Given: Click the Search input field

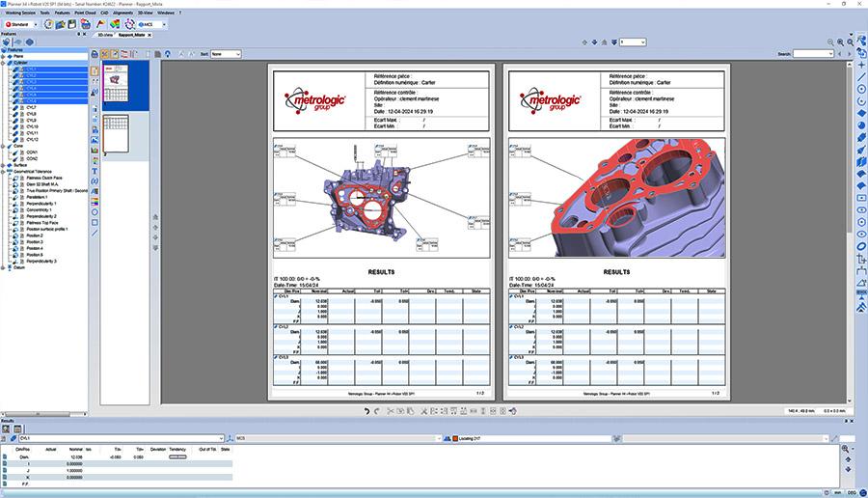Looking at the screenshot, I should 813,54.
